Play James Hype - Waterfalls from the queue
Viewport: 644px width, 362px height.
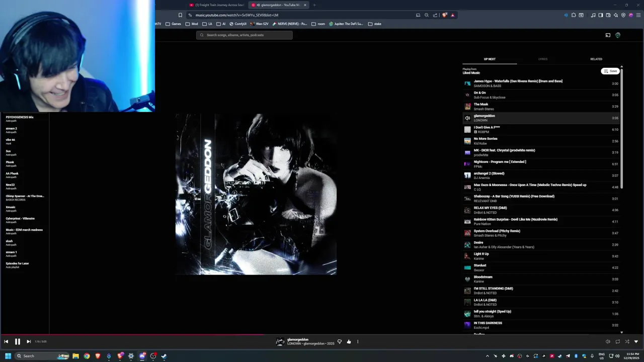(541, 83)
